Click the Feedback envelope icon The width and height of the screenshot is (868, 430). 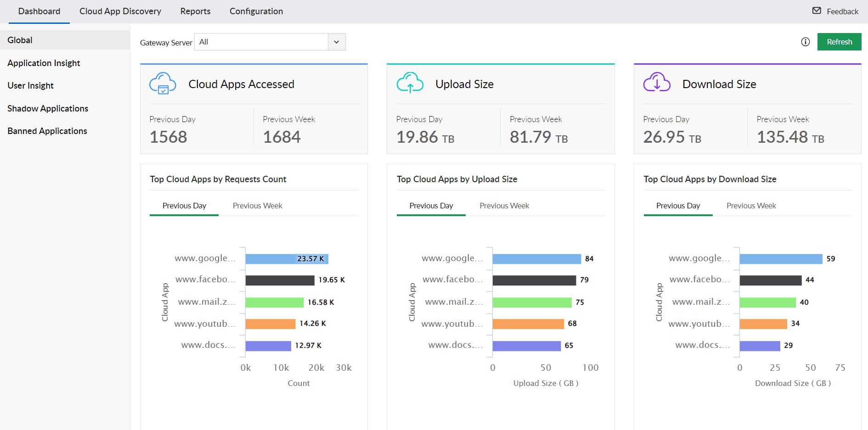coord(816,11)
